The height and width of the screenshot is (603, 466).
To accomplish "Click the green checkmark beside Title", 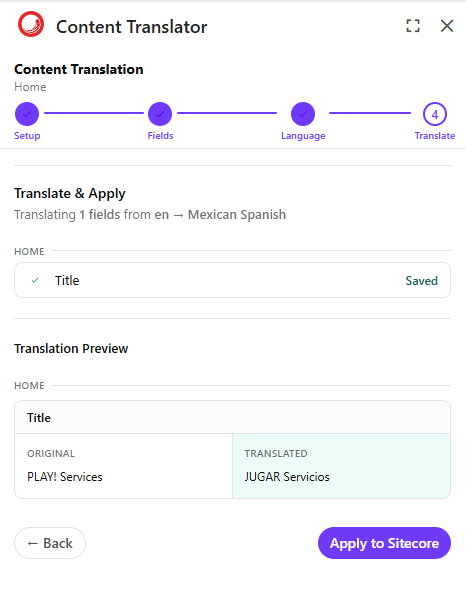I will tap(35, 280).
